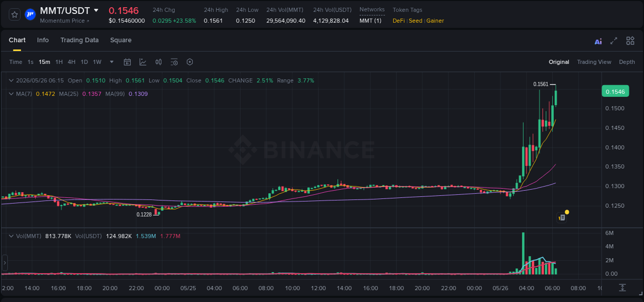
Task: Click the Networks label
Action: 372,10
